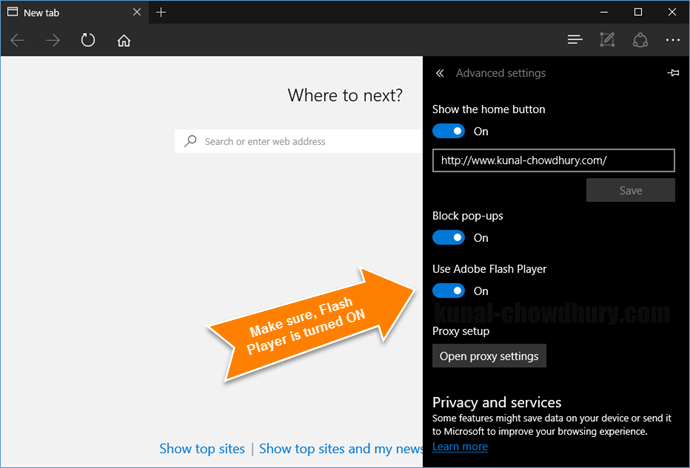This screenshot has height=468, width=690.
Task: Select the New tab tab
Action: [x=75, y=12]
